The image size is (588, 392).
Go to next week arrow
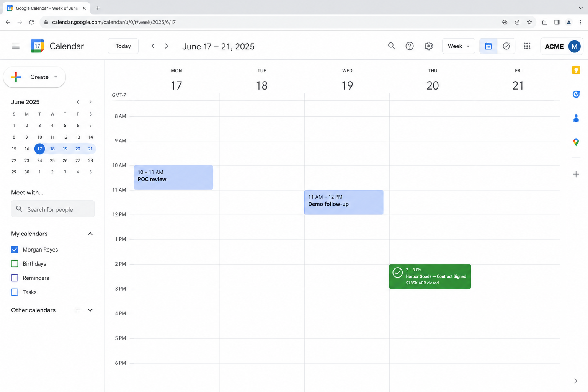[167, 46]
